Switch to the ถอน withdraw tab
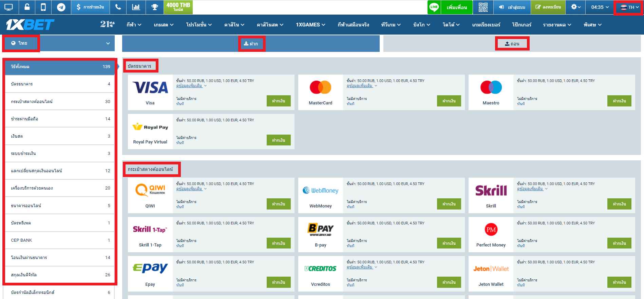This screenshot has width=644, height=299. pos(512,44)
